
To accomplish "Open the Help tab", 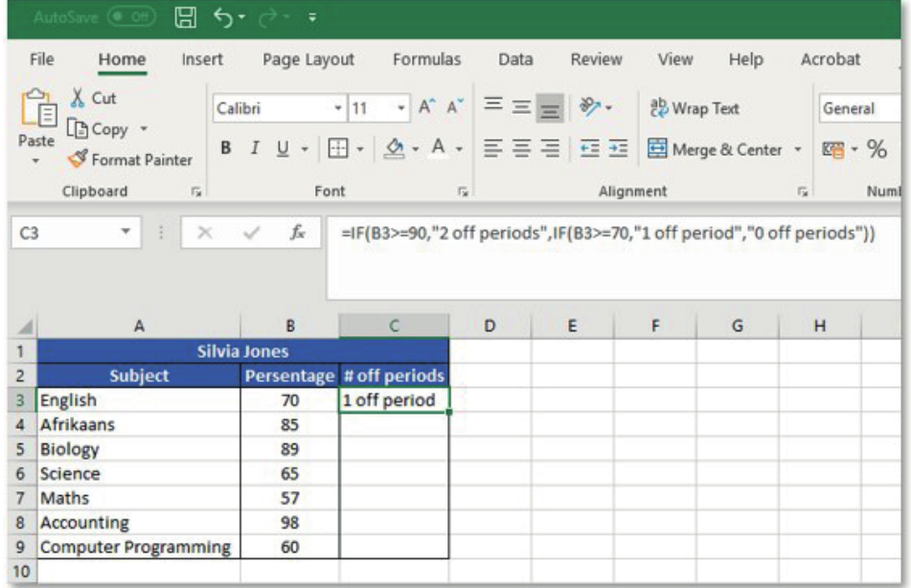I will point(746,59).
